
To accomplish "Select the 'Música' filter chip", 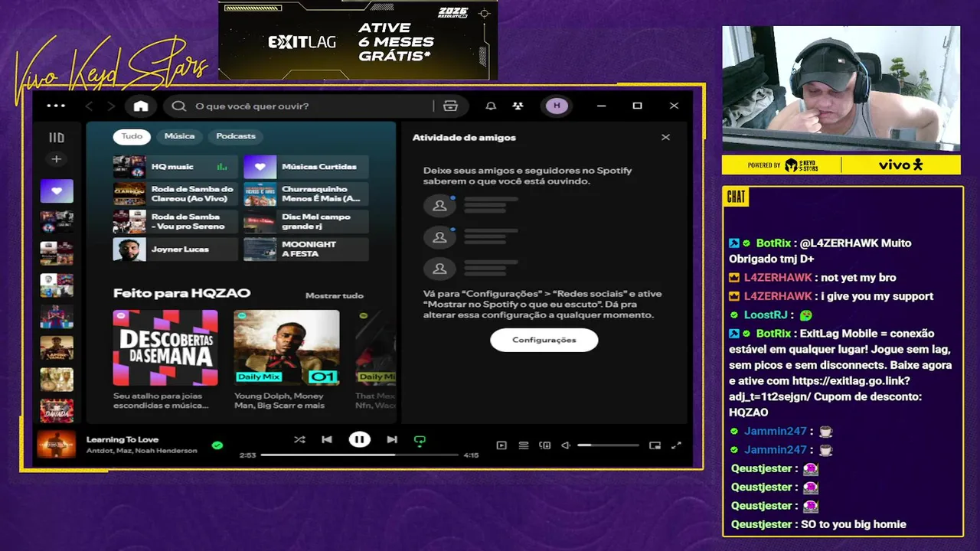I will [x=179, y=136].
